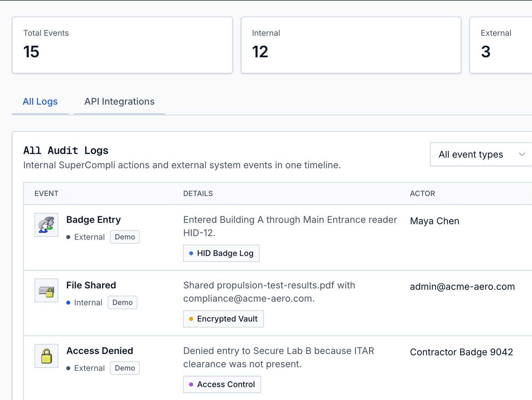Viewport: 532px width, 400px height.
Task: Click Internal label under File Shared
Action: [88, 303]
